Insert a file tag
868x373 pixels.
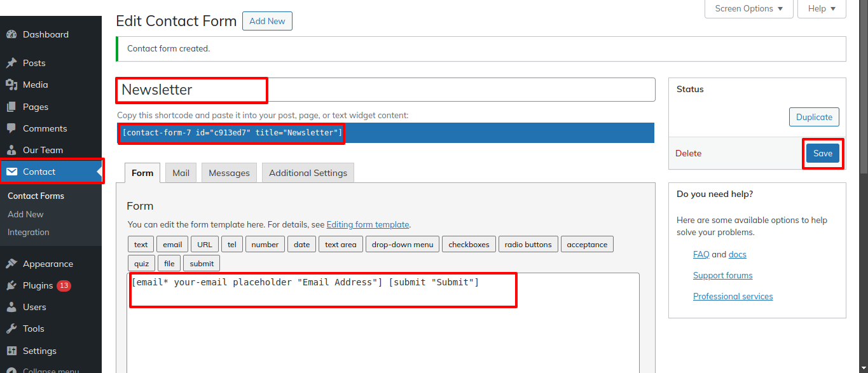point(169,263)
